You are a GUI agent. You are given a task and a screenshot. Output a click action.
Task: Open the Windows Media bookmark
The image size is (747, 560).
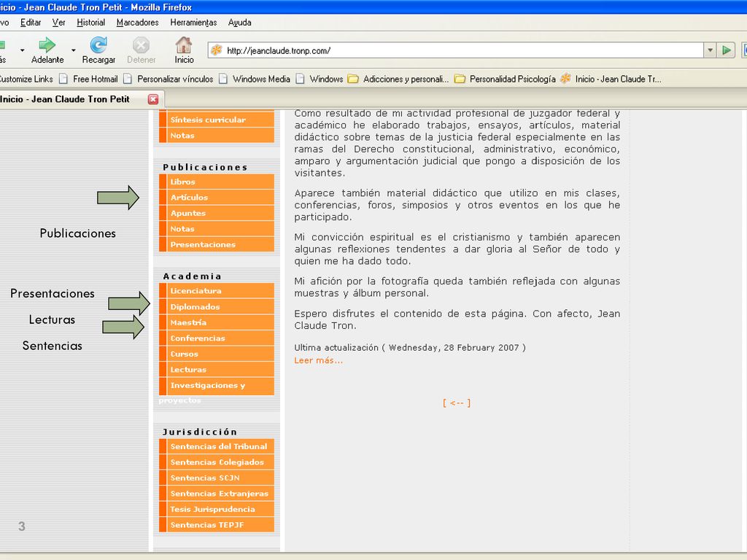255,79
